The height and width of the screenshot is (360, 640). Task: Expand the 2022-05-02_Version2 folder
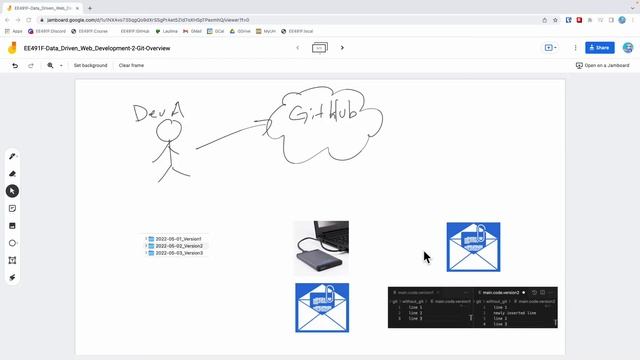146,246
